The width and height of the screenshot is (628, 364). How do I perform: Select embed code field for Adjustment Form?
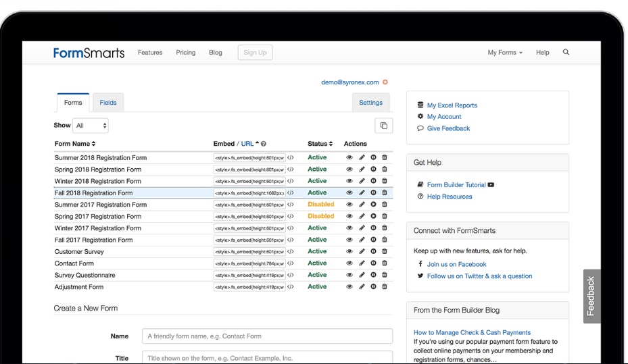pyautogui.click(x=249, y=287)
